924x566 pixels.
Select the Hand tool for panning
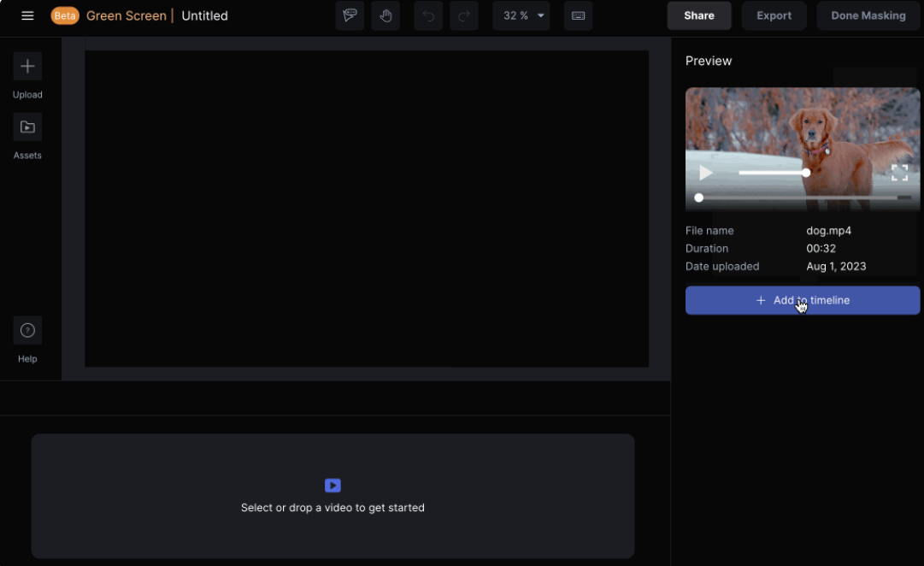click(x=385, y=15)
